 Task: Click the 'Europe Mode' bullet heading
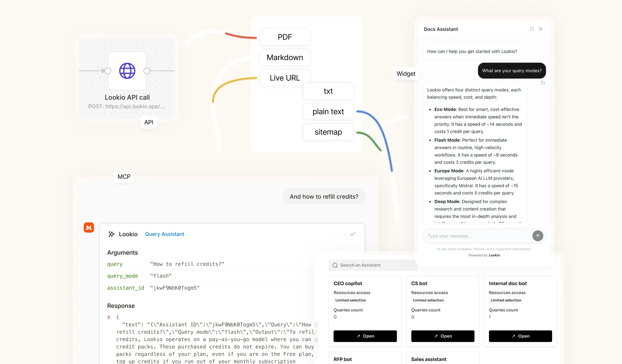[449, 171]
